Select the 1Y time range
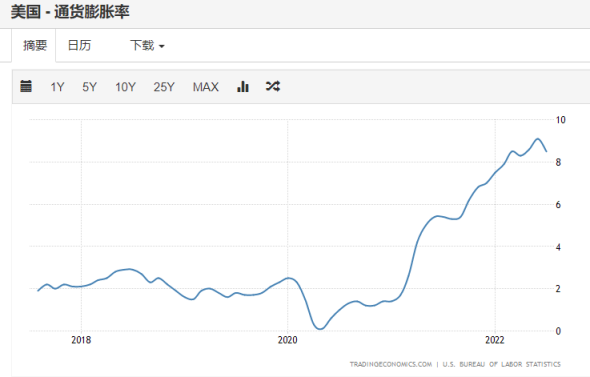Image resolution: width=590 pixels, height=377 pixels. (57, 87)
